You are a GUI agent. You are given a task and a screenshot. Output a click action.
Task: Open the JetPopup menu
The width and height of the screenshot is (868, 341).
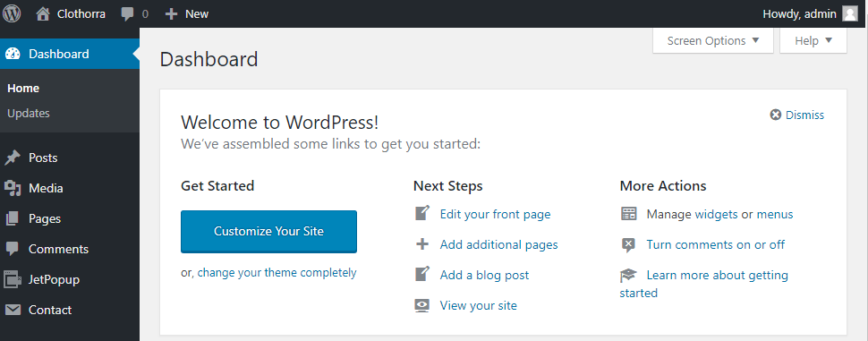(70, 279)
